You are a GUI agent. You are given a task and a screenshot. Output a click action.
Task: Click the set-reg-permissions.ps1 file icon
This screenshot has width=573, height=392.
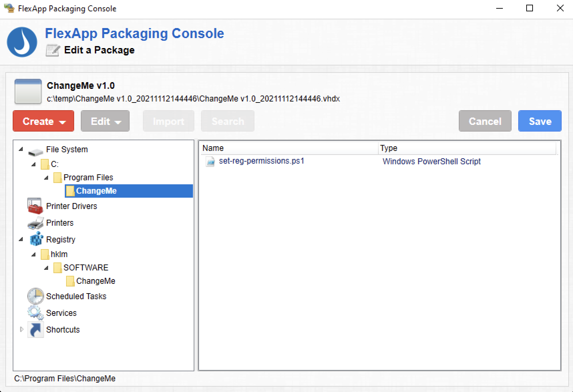(210, 162)
